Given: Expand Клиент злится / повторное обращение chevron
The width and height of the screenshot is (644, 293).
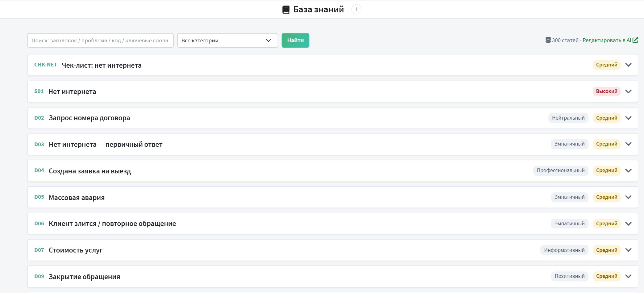Looking at the screenshot, I should point(628,224).
